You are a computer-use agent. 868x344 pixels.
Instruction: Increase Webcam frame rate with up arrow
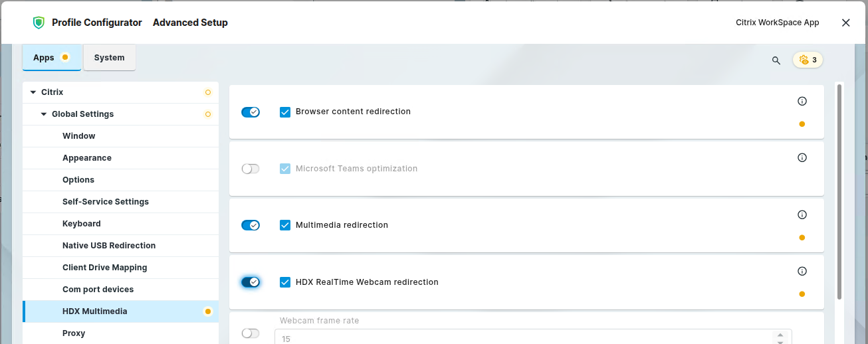pos(780,335)
